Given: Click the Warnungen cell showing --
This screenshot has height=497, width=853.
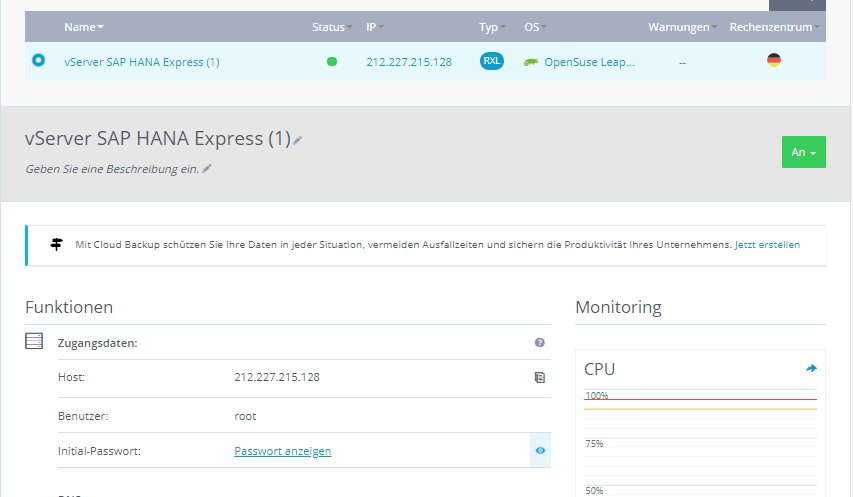Looking at the screenshot, I should (682, 63).
